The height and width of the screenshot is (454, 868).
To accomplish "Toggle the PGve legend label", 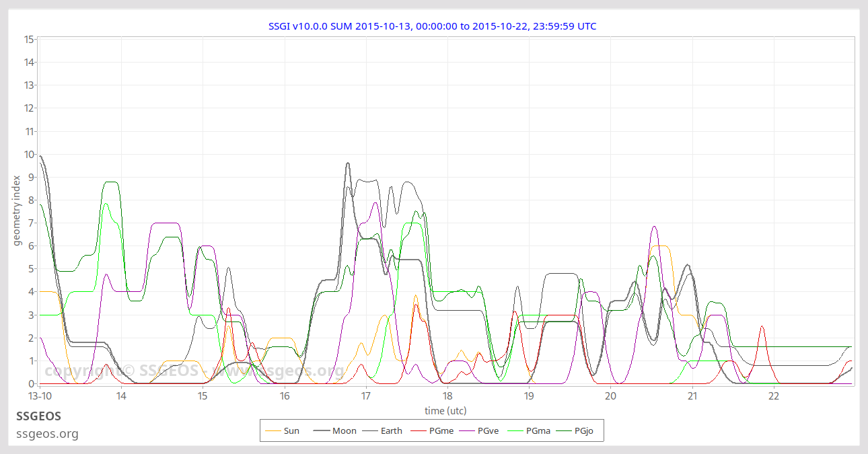I will tap(488, 430).
